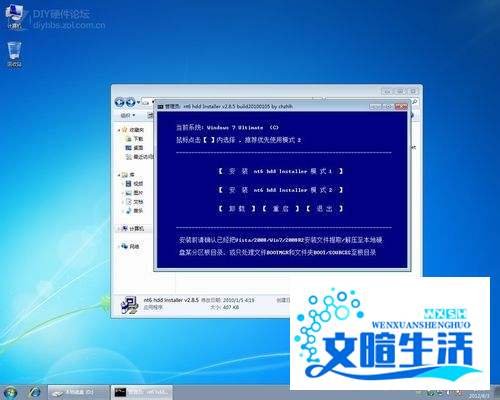The width and height of the screenshot is (500, 400).
Task: Go back in the Explorer window
Action: tap(120, 102)
